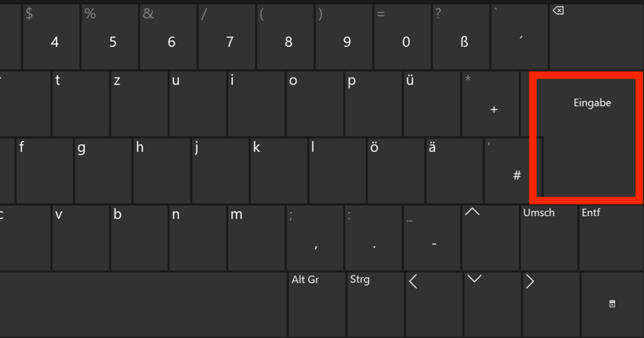
Task: Tap the acute accent key
Action: point(520,37)
